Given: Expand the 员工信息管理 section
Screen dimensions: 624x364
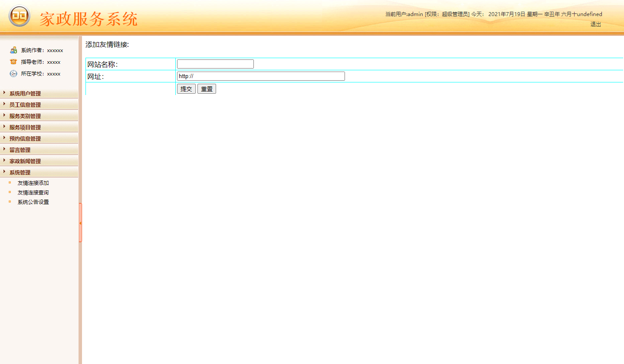Looking at the screenshot, I should point(24,104).
